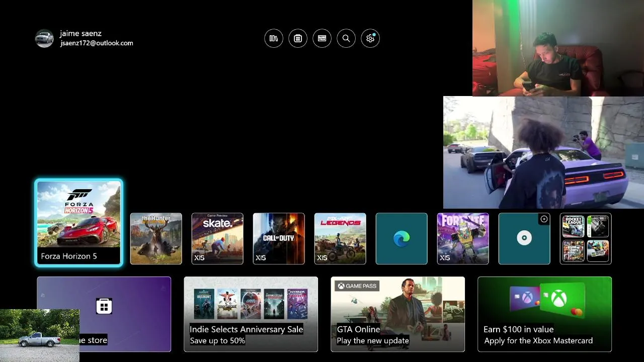This screenshot has height=362, width=644.
Task: Click 'Play the new update' text
Action: [x=373, y=341]
